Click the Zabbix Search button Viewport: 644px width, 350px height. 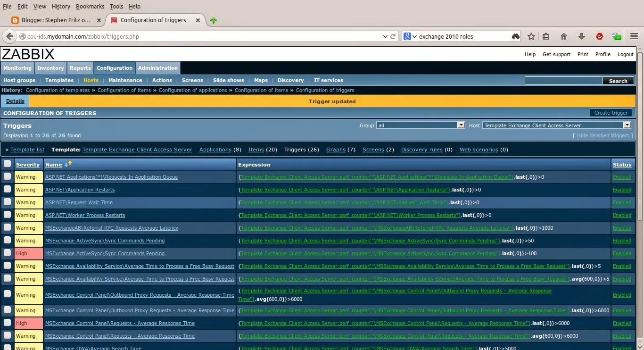click(618, 81)
